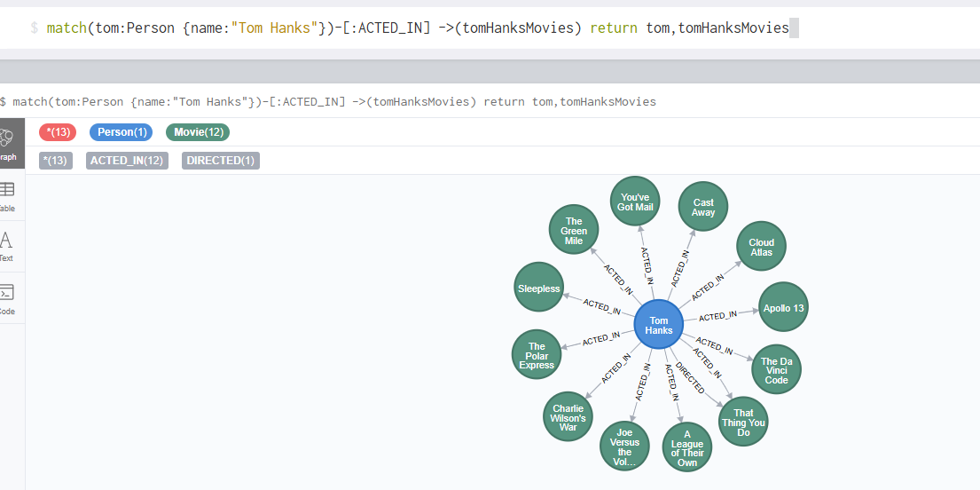The image size is (980, 490).
Task: Click the executed query text in result frame header
Action: coord(334,102)
